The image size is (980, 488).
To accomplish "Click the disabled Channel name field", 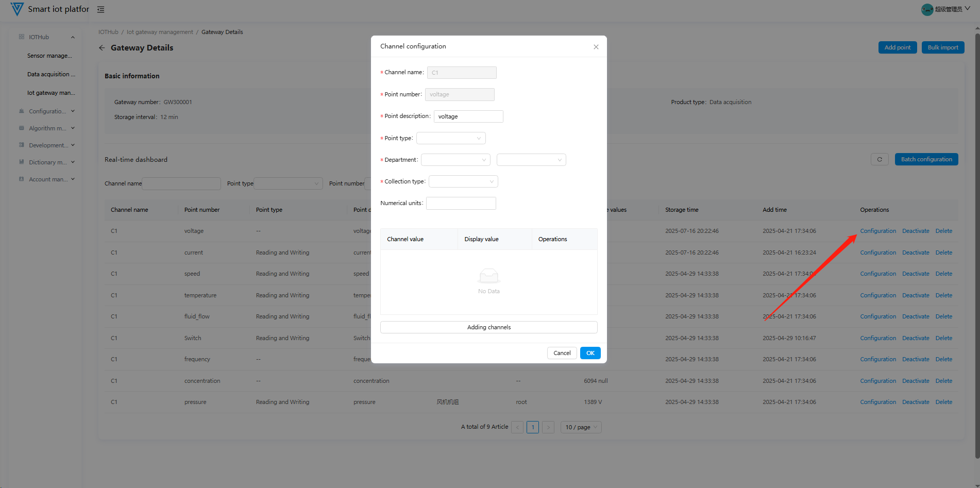I will 462,73.
